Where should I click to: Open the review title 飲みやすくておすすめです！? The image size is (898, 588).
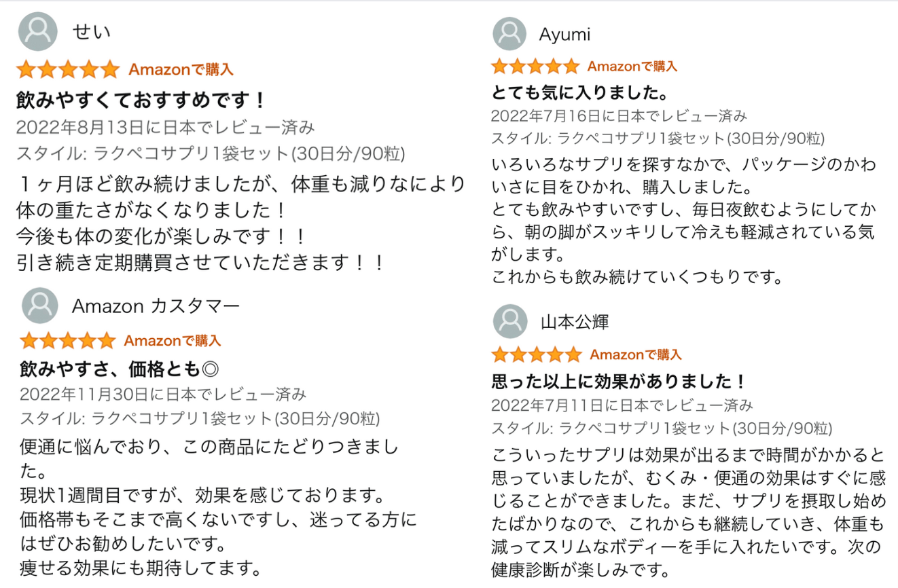coord(141,100)
